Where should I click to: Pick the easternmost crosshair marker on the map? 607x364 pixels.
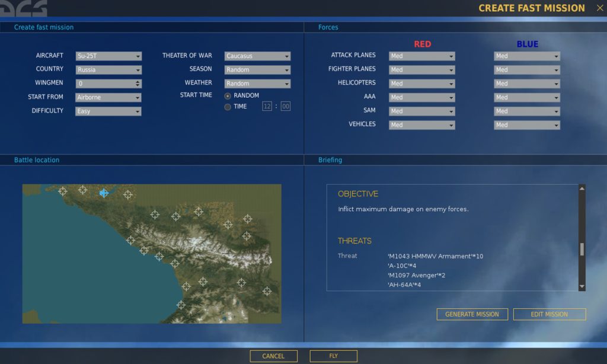pyautogui.click(x=267, y=291)
